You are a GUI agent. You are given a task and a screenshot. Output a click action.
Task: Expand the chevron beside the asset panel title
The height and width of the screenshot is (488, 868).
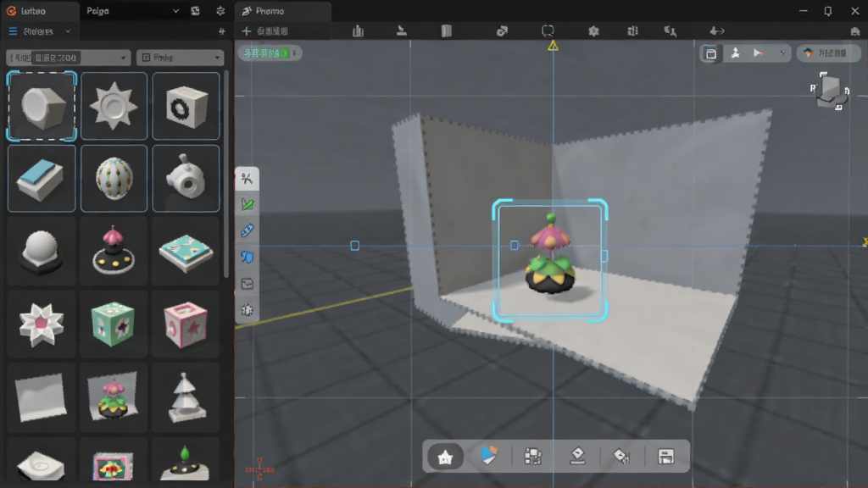pyautogui.click(x=68, y=31)
